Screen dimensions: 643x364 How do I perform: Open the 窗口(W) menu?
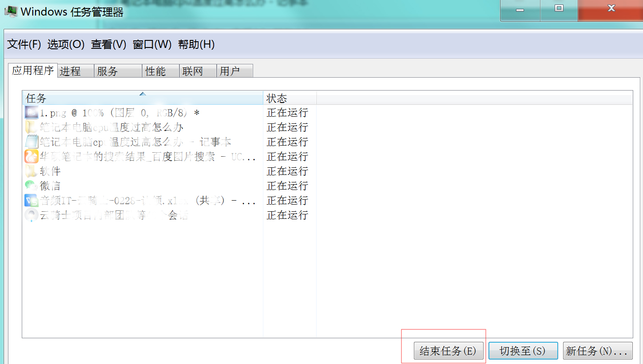(152, 44)
